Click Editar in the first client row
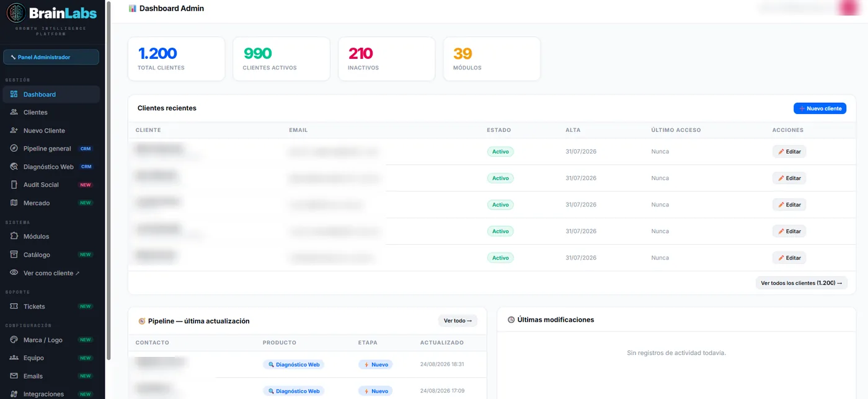The image size is (868, 399). [789, 151]
